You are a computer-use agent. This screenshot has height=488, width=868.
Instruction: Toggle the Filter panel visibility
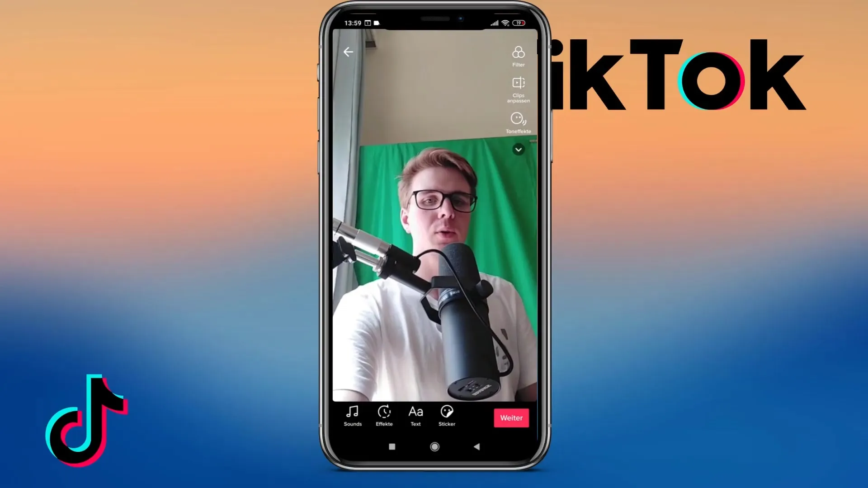pos(517,56)
